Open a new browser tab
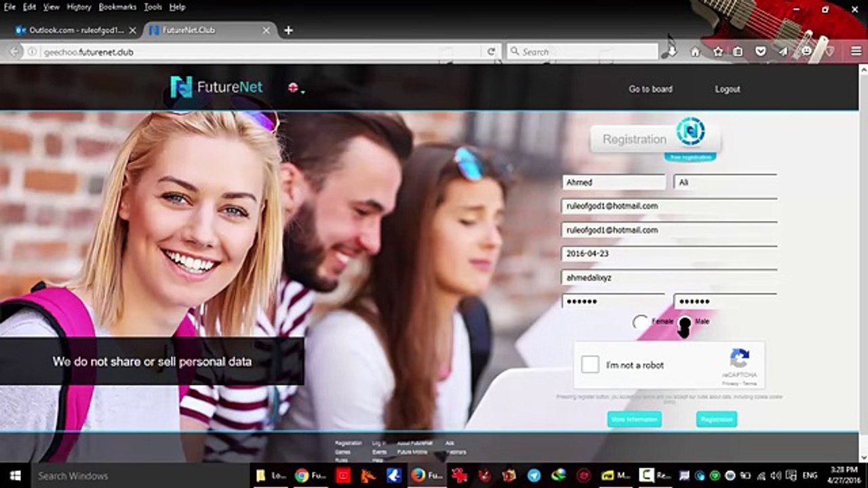This screenshot has height=488, width=868. pos(288,30)
